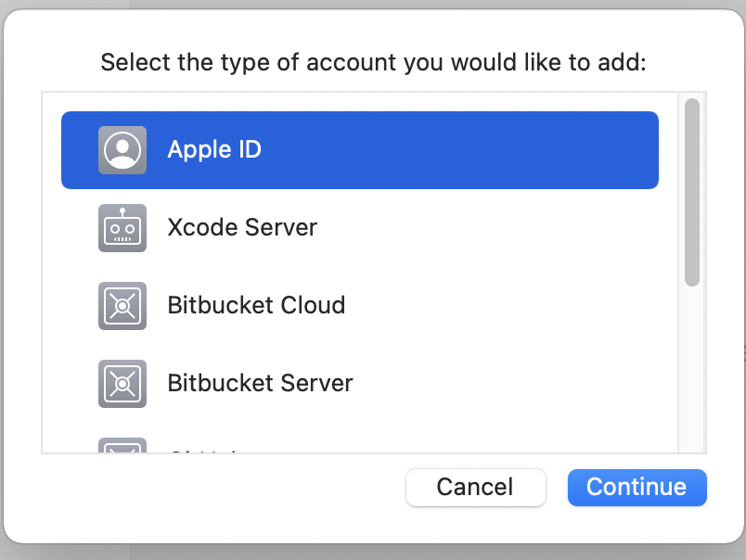Pick the Bitbucket Cloud text entry

pyautogui.click(x=256, y=305)
